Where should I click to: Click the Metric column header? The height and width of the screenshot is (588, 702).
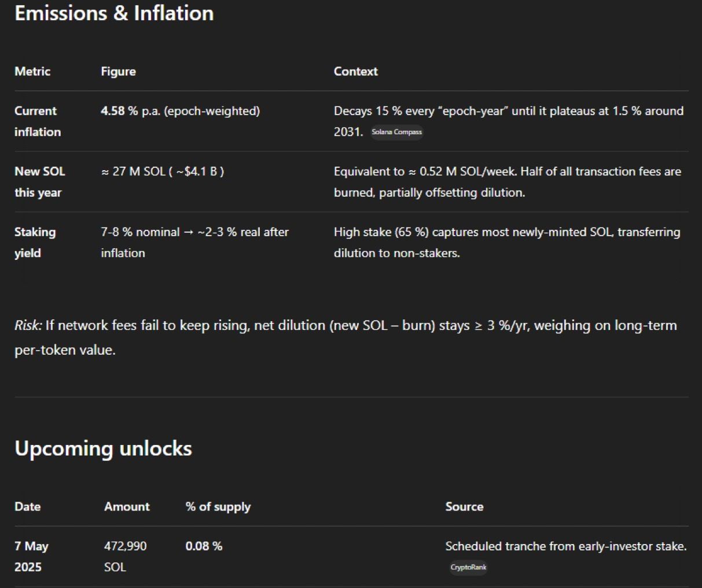pos(32,71)
